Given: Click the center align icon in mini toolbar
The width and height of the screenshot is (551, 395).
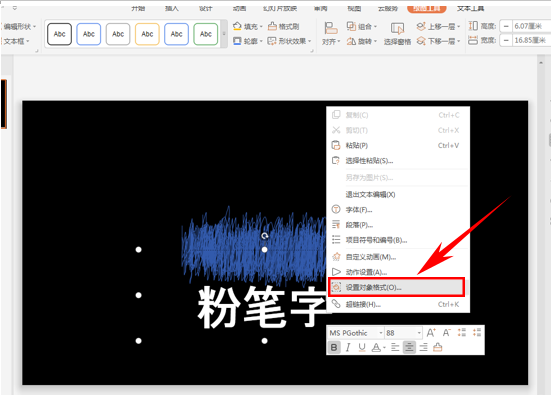Looking at the screenshot, I should click(409, 348).
